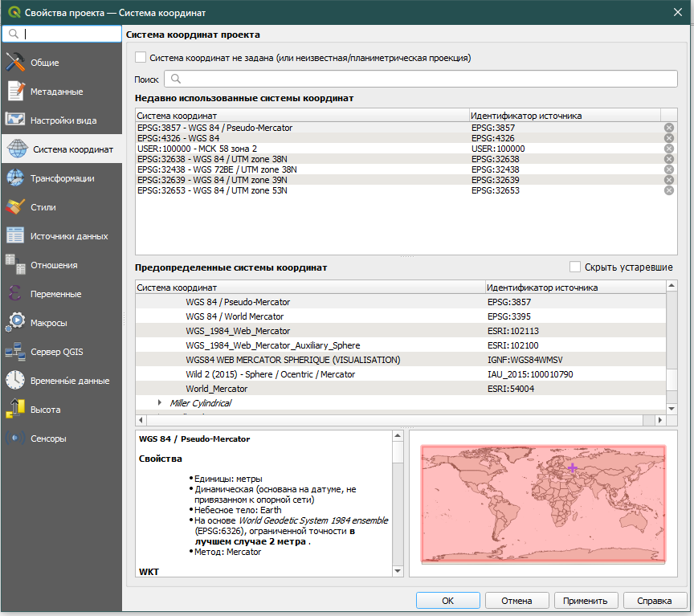694x616 pixels.
Task: Expand the Miller Cylindrical tree group
Action: pyautogui.click(x=159, y=403)
